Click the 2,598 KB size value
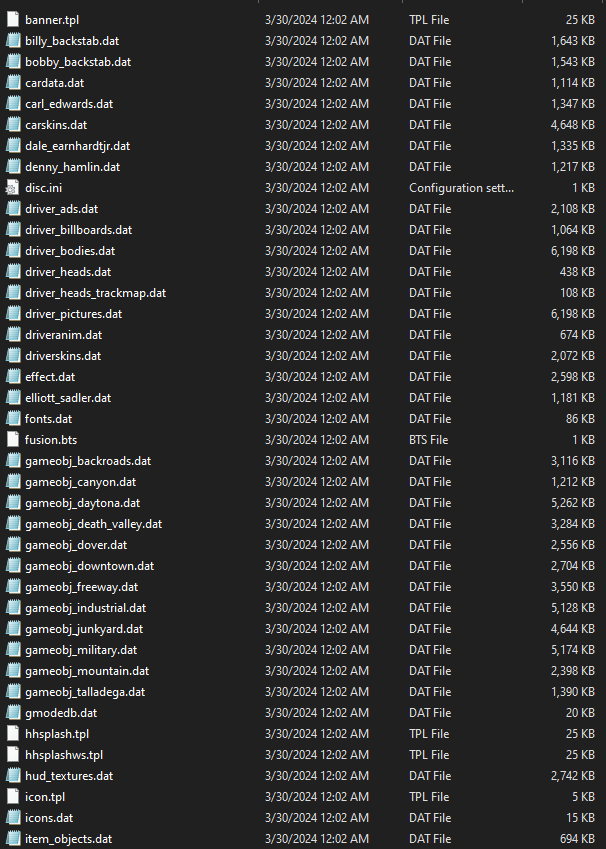 tap(572, 377)
